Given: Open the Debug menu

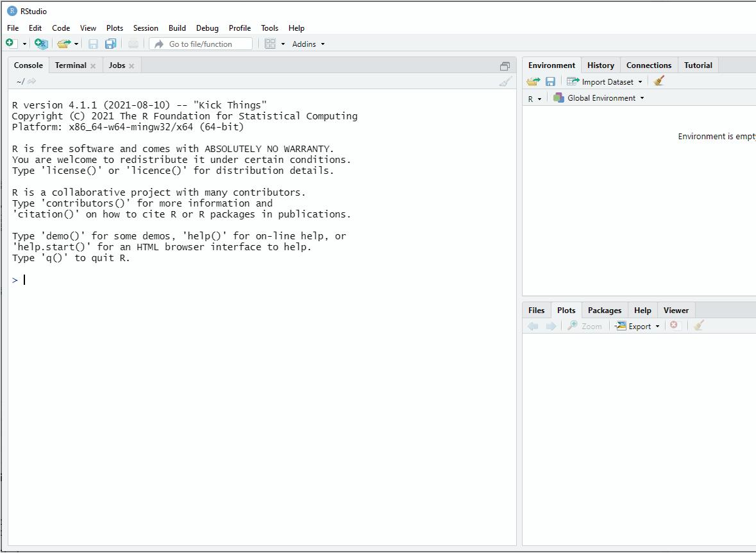Looking at the screenshot, I should tap(207, 28).
